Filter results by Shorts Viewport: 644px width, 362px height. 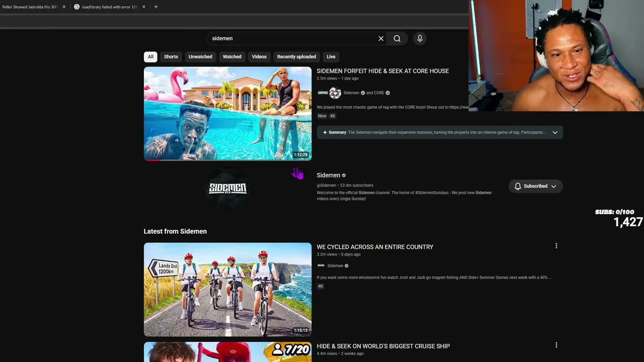(x=171, y=57)
